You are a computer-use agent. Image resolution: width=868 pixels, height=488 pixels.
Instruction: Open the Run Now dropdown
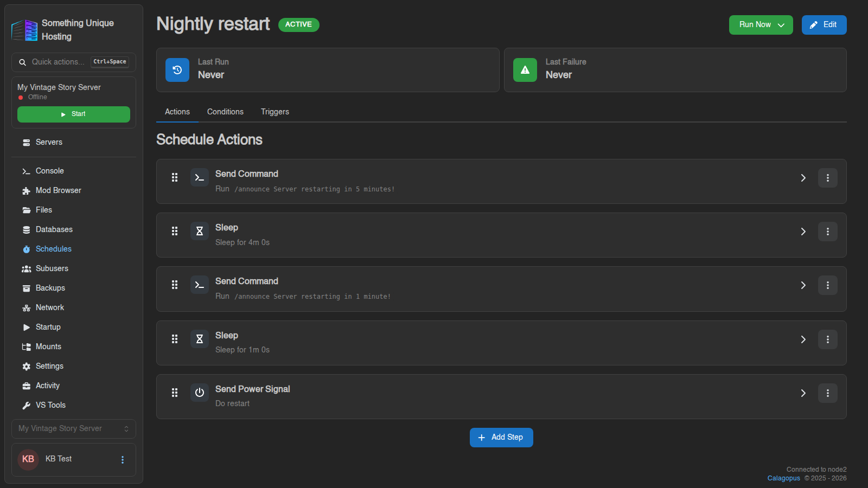761,25
